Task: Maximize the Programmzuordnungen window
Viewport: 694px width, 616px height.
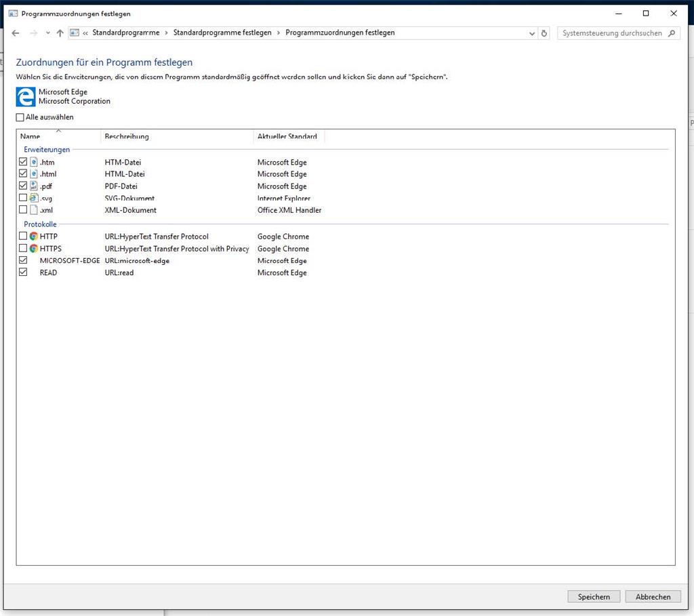Action: click(646, 14)
